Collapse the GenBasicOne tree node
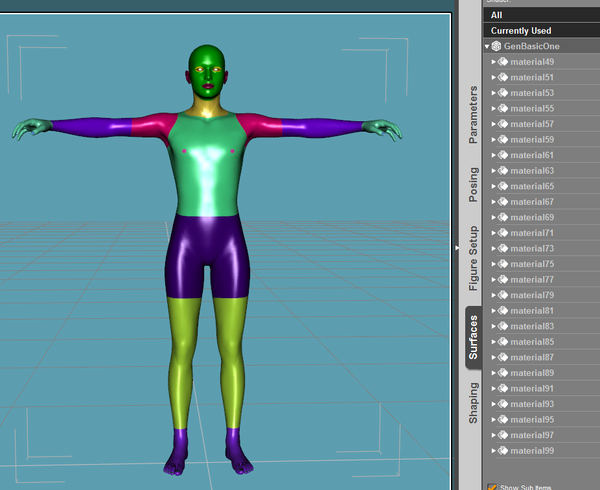Viewport: 600px width, 490px height. pyautogui.click(x=487, y=47)
